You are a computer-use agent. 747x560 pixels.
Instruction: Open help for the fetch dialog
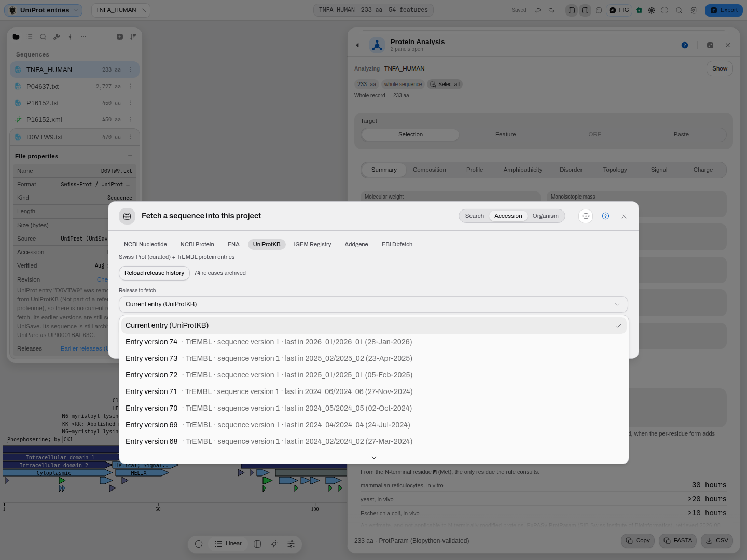click(x=605, y=216)
